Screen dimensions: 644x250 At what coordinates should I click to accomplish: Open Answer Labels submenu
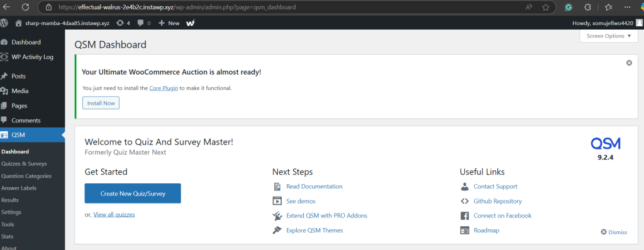pos(19,188)
